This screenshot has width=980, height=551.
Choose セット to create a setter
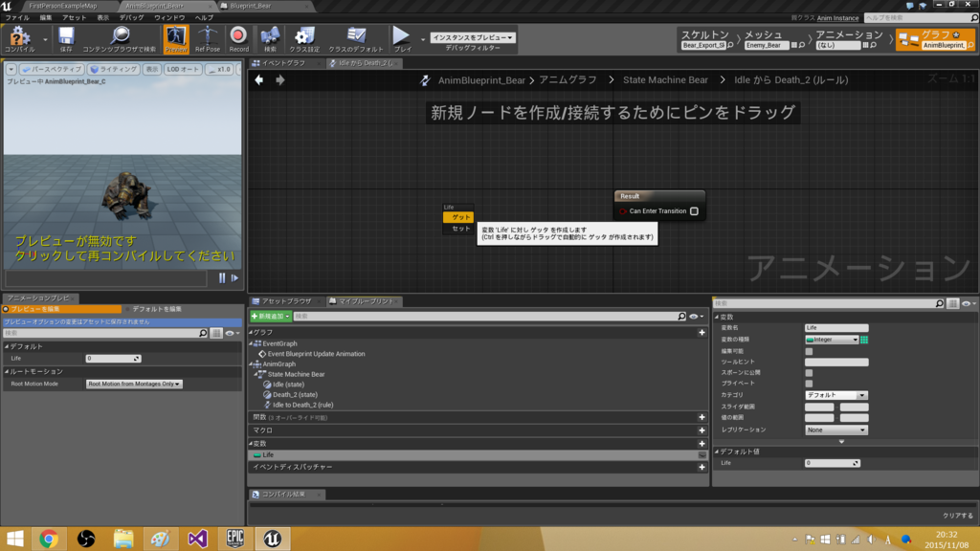tap(459, 229)
